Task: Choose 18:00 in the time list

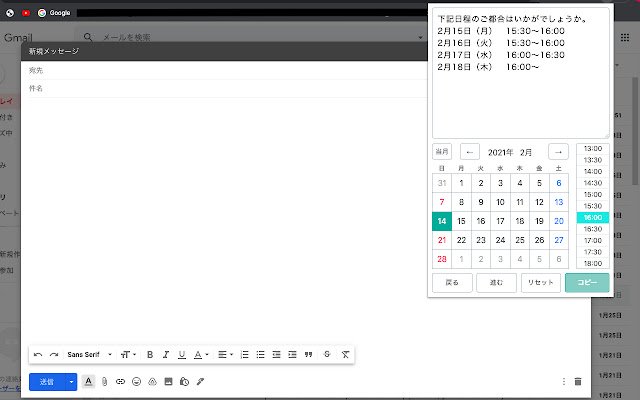Action: click(x=593, y=263)
